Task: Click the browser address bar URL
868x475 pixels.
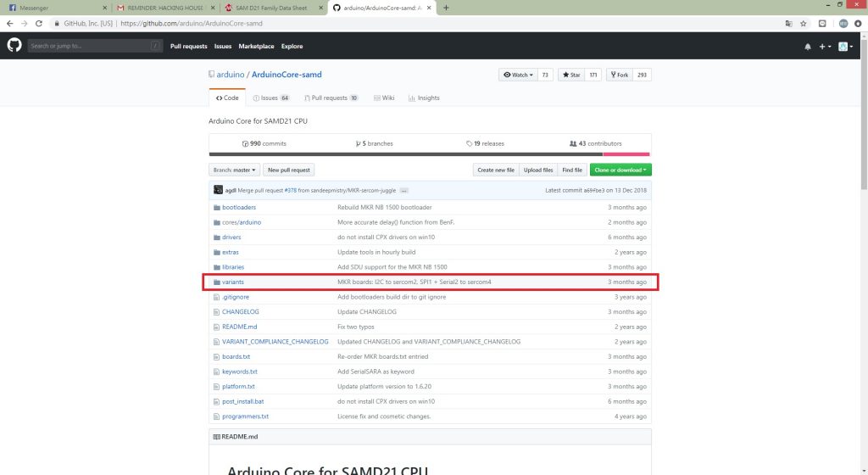Action: click(x=192, y=23)
